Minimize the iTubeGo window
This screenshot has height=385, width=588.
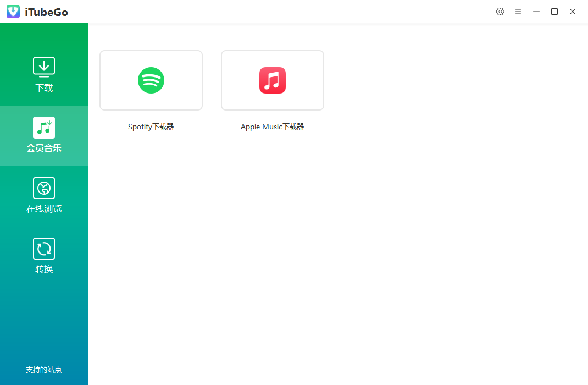536,12
